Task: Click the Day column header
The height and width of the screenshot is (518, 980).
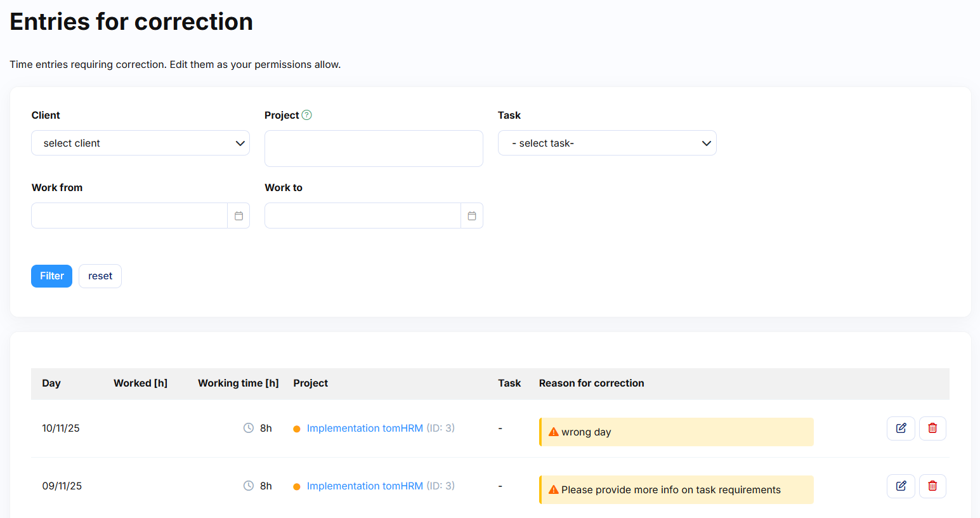Action: 51,383
